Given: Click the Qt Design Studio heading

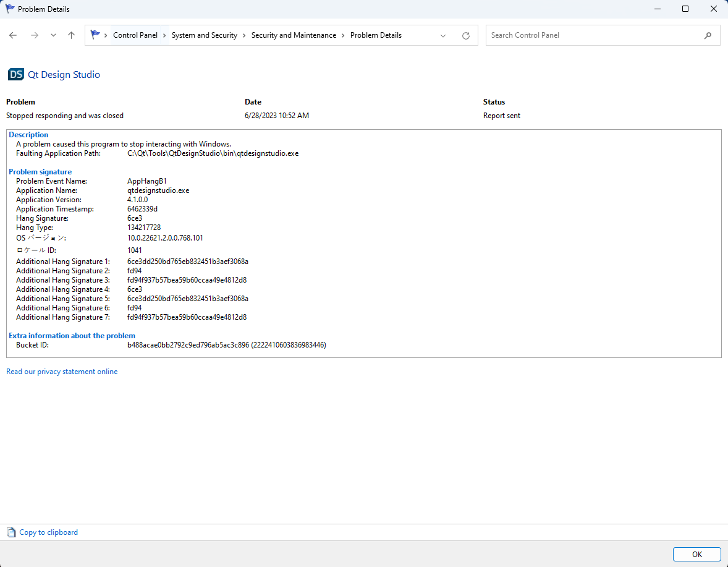Looking at the screenshot, I should [64, 74].
